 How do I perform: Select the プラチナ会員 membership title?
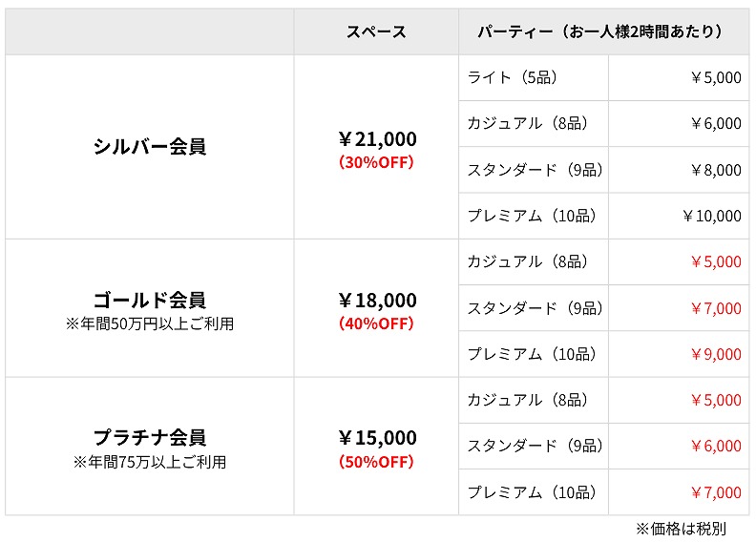[150, 438]
